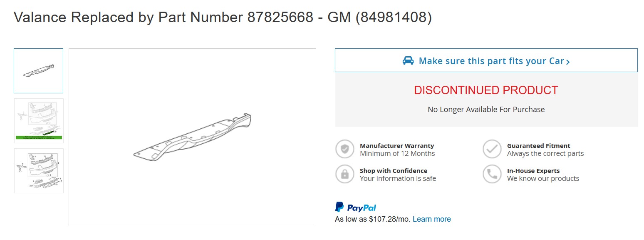Click the 'In-House Experts' heading text
Viewport: 644px width, 240px height.
coord(533,171)
